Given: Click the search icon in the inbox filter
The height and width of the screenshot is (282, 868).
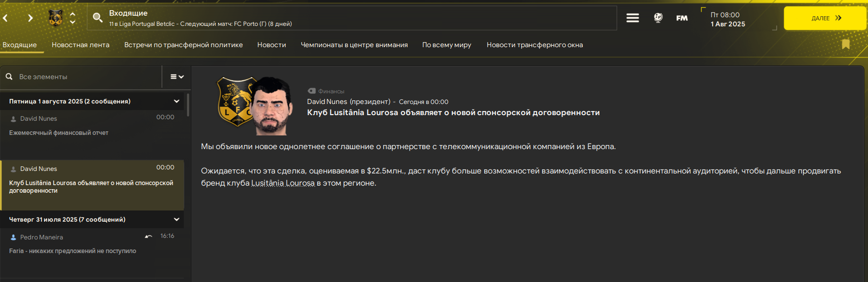Looking at the screenshot, I should pyautogui.click(x=9, y=77).
